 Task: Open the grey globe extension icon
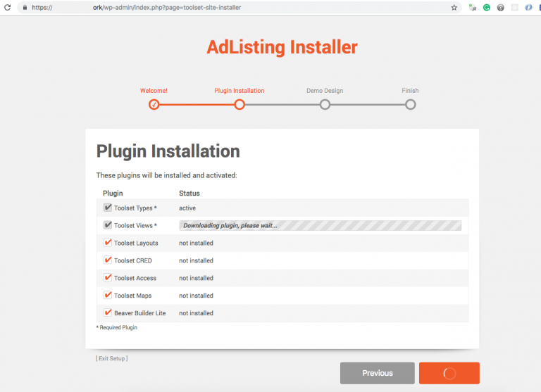tap(501, 8)
